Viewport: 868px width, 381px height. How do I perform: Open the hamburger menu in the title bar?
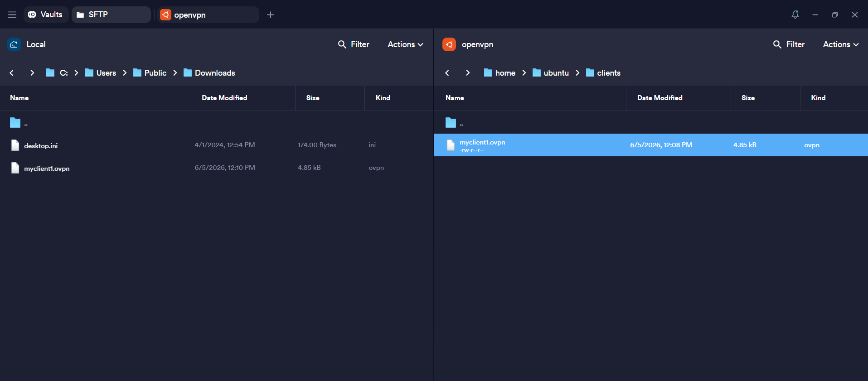pyautogui.click(x=12, y=15)
